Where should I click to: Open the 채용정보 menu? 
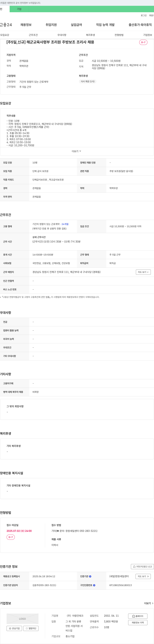(x=26, y=25)
